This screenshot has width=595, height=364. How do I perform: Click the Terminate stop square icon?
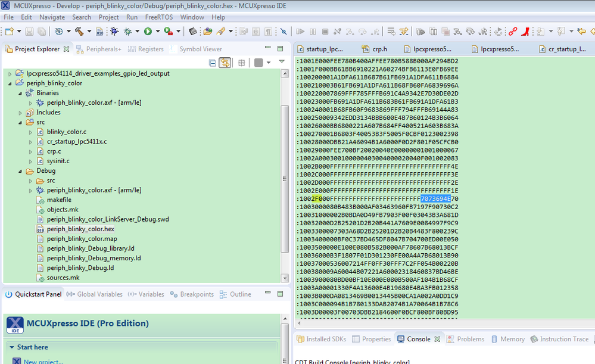click(325, 32)
